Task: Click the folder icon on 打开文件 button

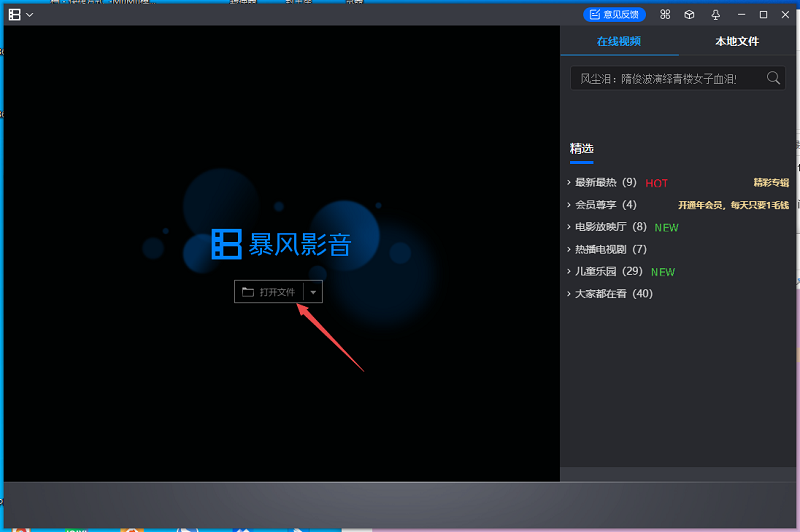Action: point(248,292)
